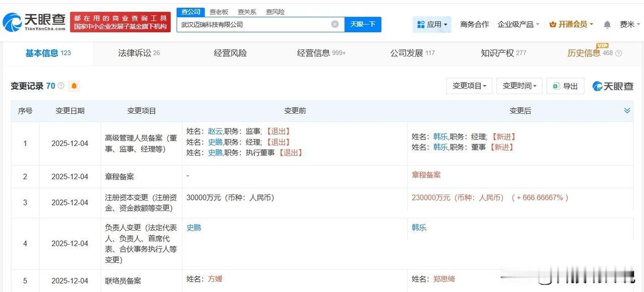644x292 pixels.
Task: Open the 开通会员 dropdown
Action: pyautogui.click(x=571, y=24)
